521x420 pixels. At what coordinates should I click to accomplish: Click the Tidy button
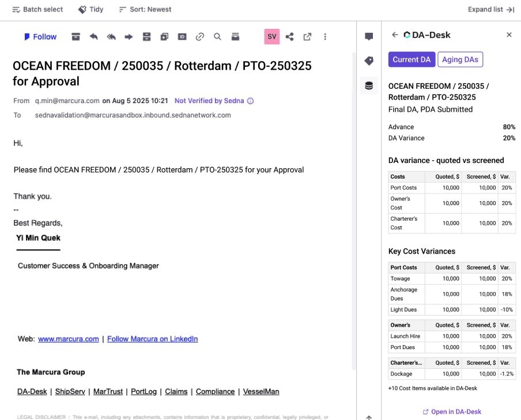(x=90, y=9)
